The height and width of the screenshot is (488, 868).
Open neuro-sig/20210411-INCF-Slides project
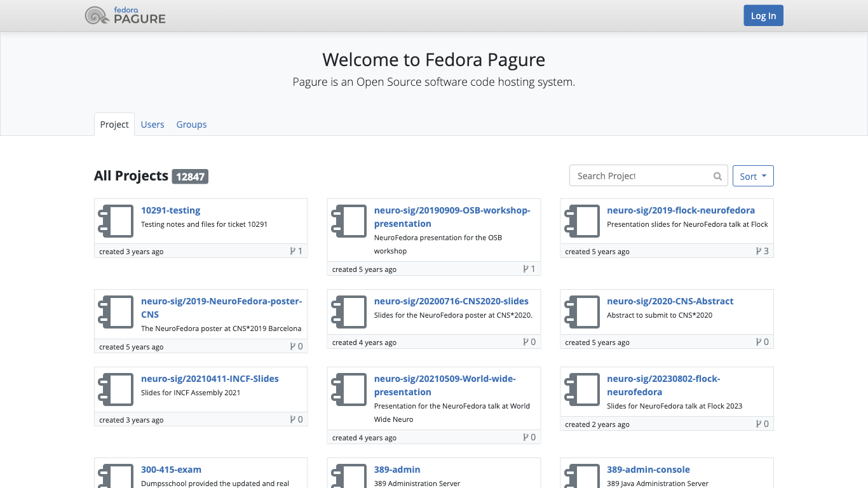tap(210, 379)
